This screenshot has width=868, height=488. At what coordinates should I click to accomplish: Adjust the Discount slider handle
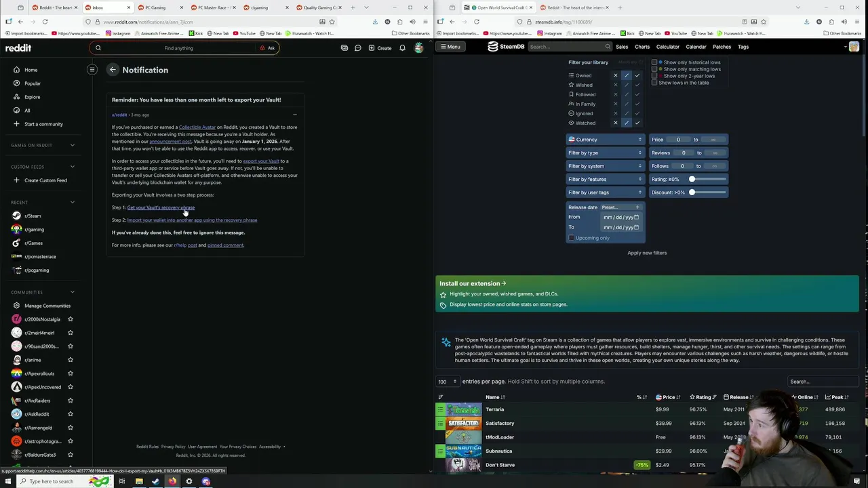click(x=692, y=192)
